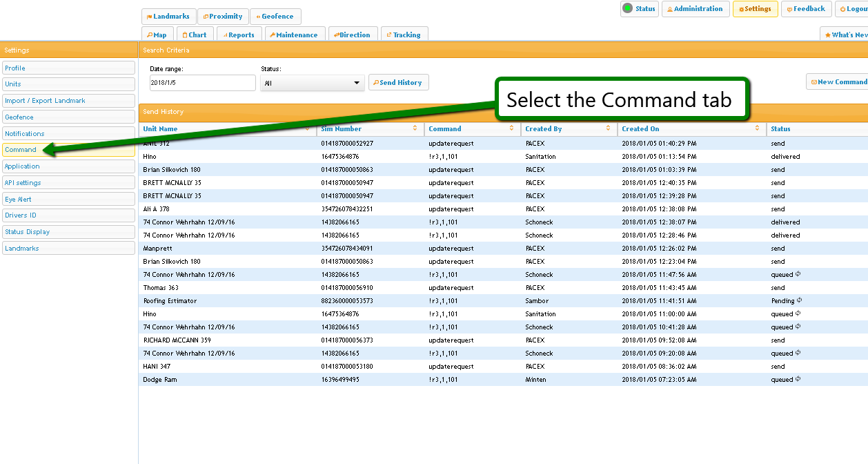The image size is (868, 464).
Task: Select Command in Settings sidebar
Action: tap(21, 150)
